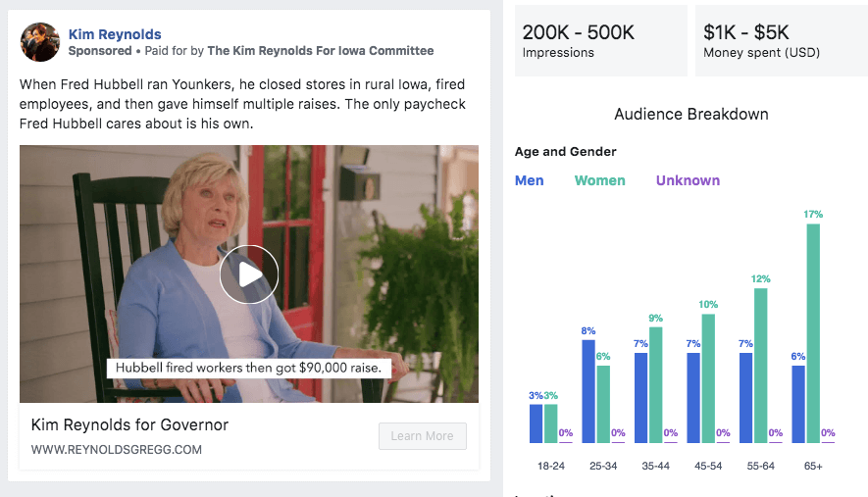This screenshot has height=497, width=868.
Task: Click the 25-34 men 8% bar
Action: point(588,391)
